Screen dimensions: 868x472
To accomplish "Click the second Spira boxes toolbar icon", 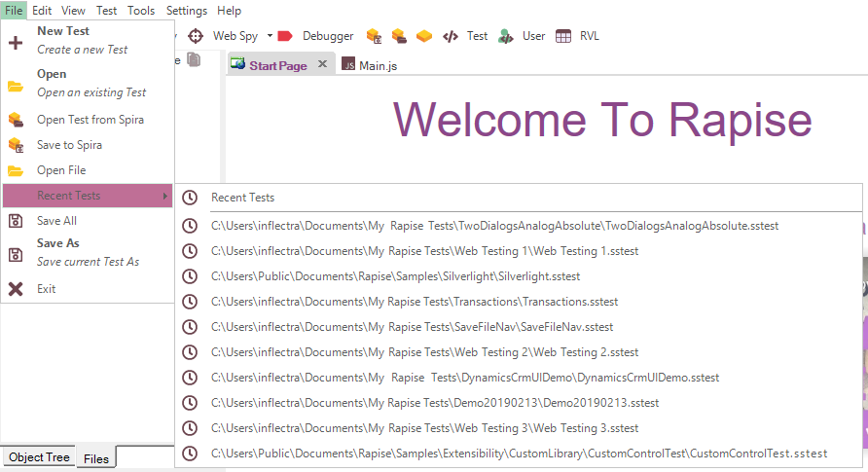I will (x=399, y=36).
